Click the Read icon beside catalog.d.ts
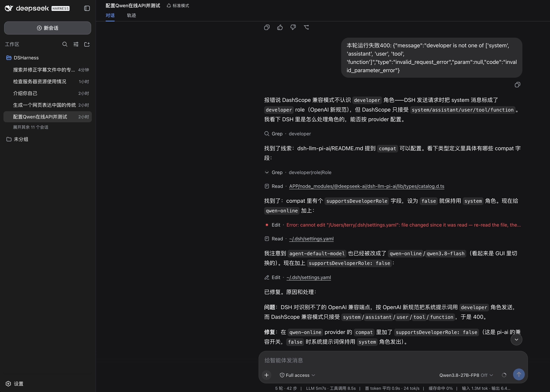The height and width of the screenshot is (392, 550). click(x=267, y=186)
